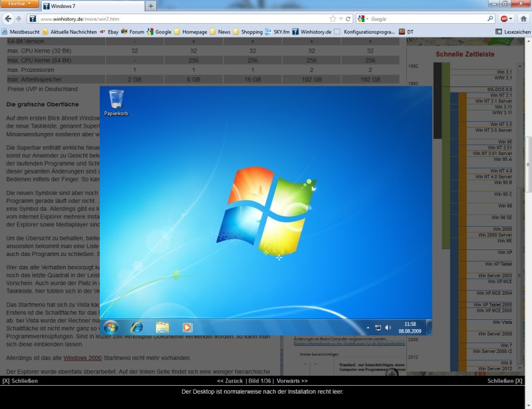The width and height of the screenshot is (532, 409).
Task: Click the Win Server 2003 timeline entry
Action: 495,275
